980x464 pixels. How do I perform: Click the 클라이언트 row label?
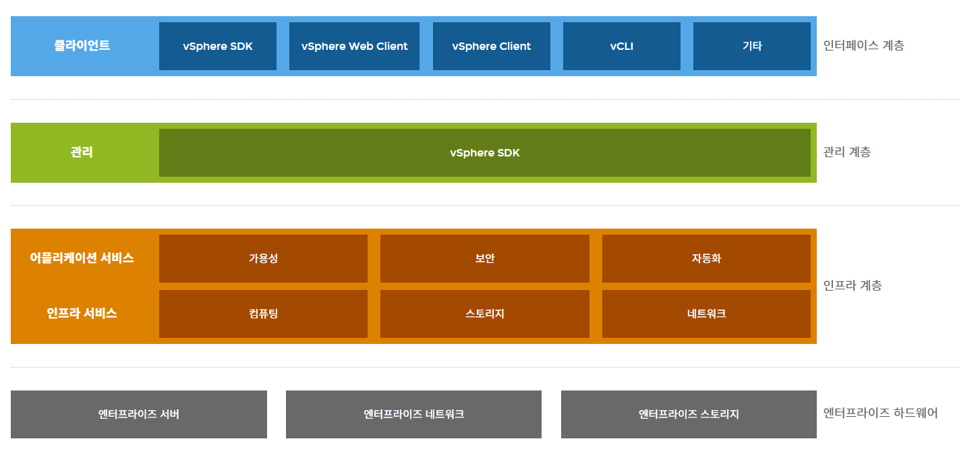[82, 46]
